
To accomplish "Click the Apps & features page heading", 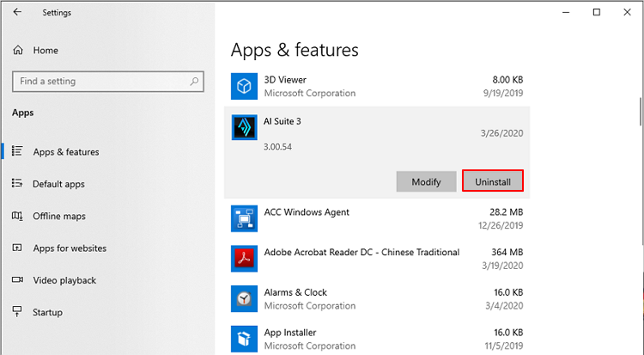I will pyautogui.click(x=295, y=50).
